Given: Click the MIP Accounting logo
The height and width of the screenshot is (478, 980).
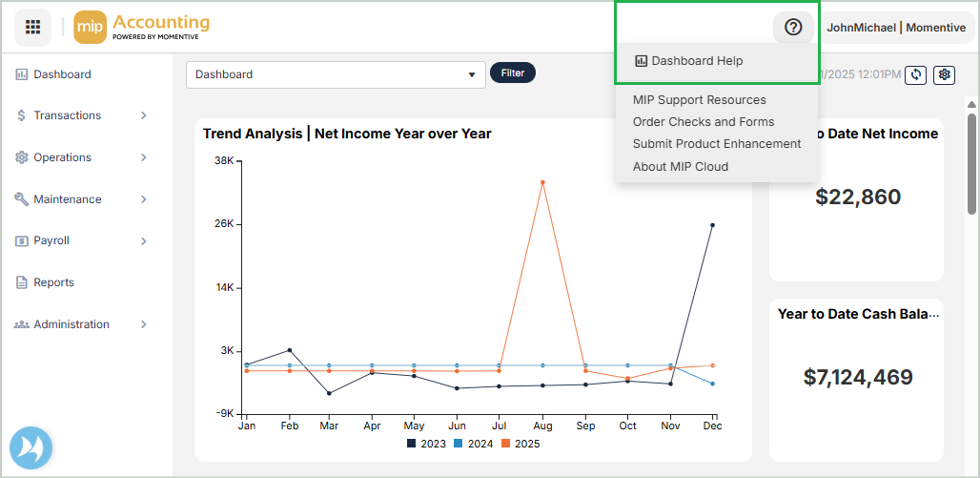Looking at the screenshot, I should click(x=141, y=28).
